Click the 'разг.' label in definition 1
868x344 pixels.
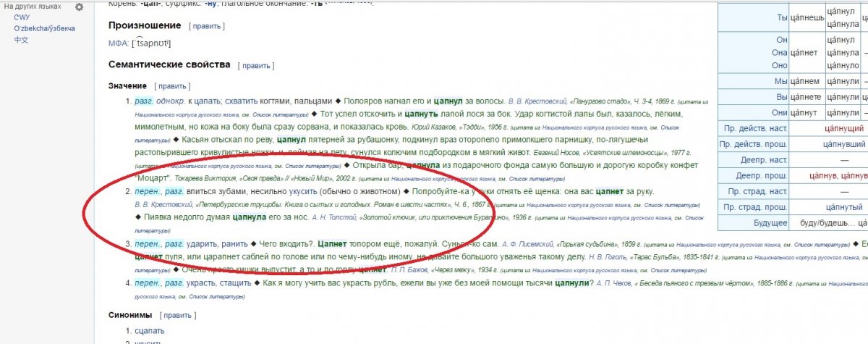coord(144,101)
